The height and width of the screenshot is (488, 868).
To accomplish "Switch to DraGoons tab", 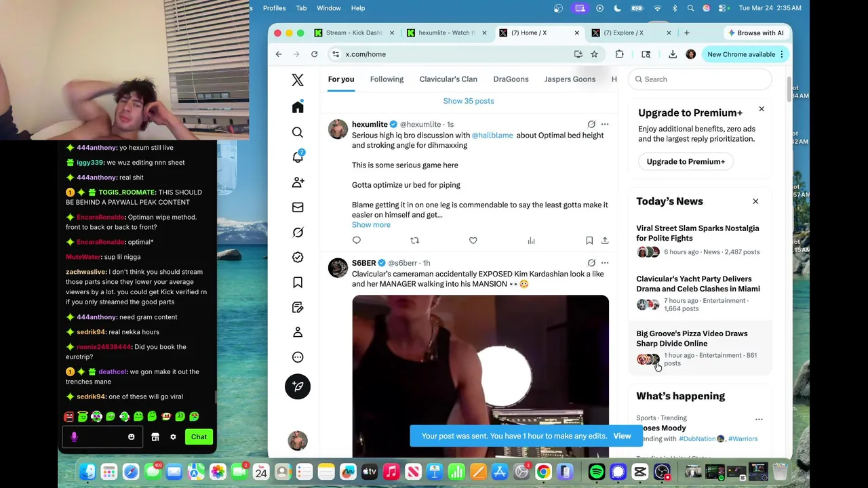I will click(511, 79).
